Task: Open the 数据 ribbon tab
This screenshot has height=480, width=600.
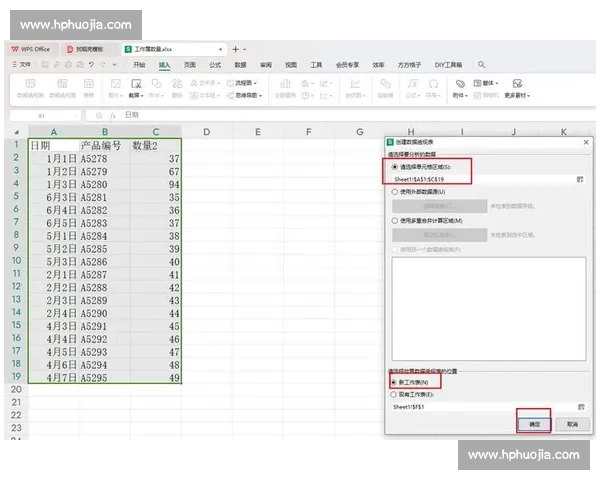Action: click(240, 64)
